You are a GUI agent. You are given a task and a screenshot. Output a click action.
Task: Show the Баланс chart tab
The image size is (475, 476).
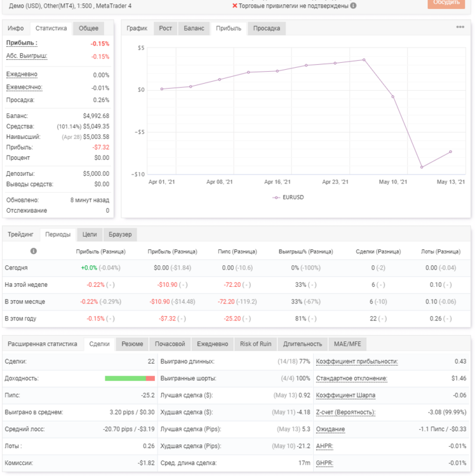pyautogui.click(x=194, y=28)
